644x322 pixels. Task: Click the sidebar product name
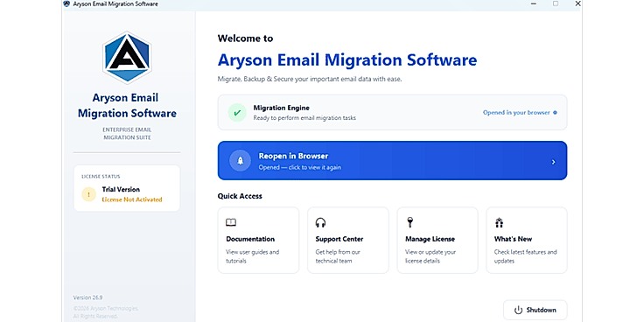click(x=127, y=106)
